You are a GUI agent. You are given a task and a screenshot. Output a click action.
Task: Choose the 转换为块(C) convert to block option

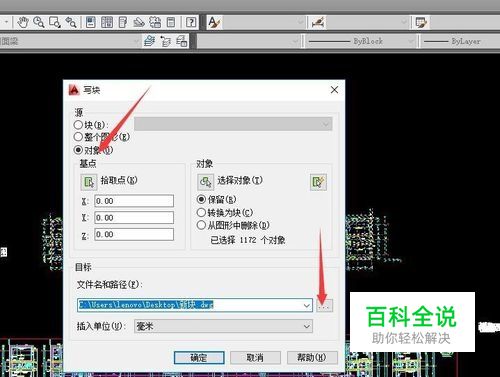201,212
